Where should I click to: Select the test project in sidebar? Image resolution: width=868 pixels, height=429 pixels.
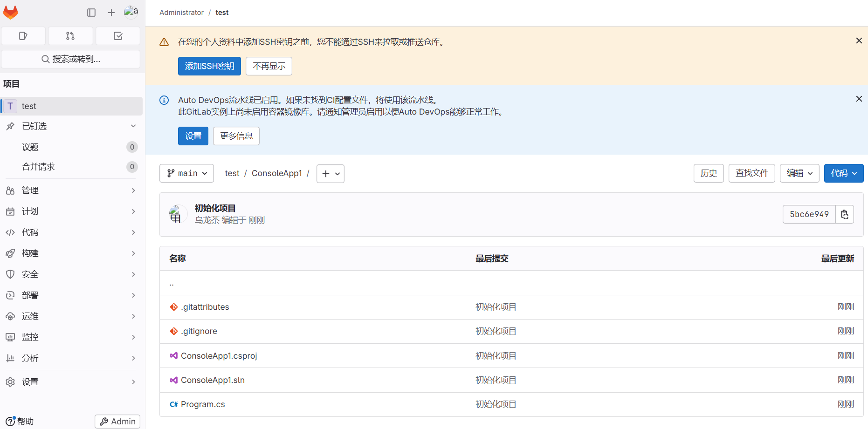point(72,106)
